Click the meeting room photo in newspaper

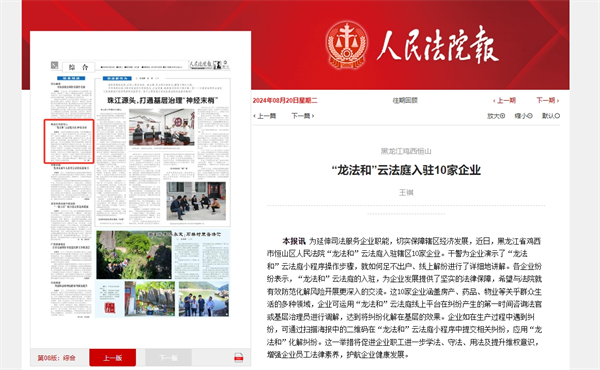tap(162, 127)
